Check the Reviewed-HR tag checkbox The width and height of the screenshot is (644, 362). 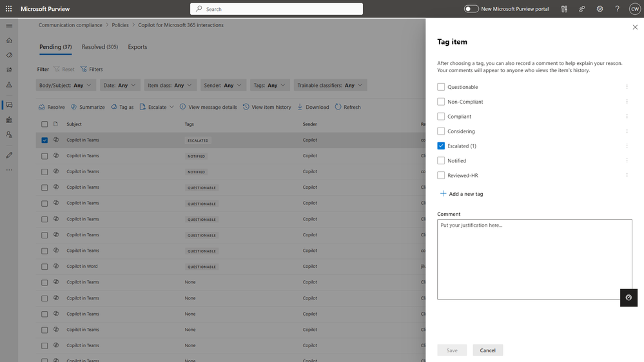(441, 175)
